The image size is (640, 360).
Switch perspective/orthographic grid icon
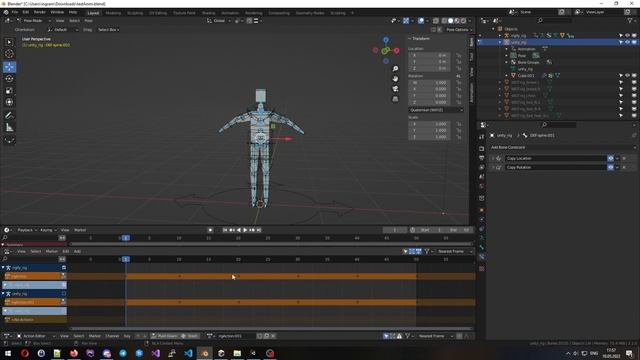395,99
